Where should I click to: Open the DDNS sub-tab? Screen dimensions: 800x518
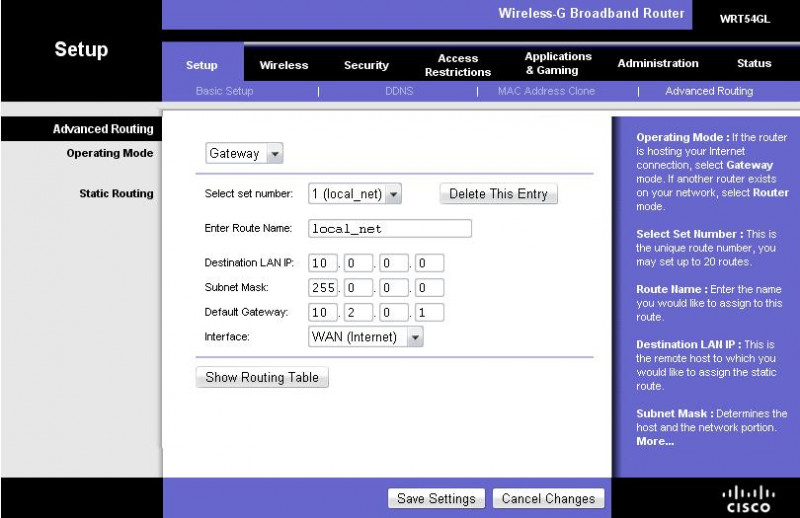[x=399, y=91]
